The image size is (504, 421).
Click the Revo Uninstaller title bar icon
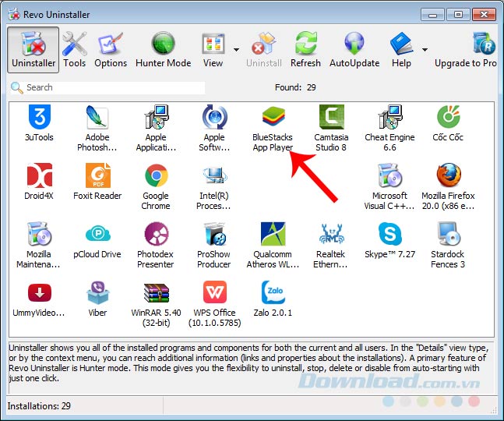(14, 14)
